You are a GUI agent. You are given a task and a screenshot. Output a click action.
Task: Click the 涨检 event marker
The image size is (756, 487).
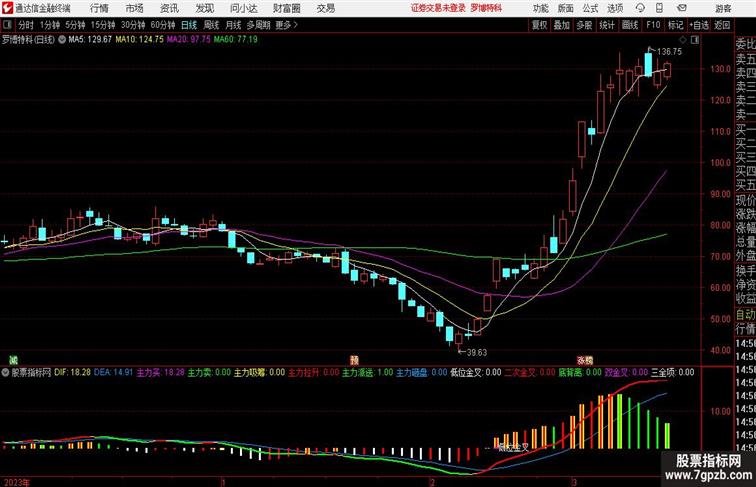point(585,360)
